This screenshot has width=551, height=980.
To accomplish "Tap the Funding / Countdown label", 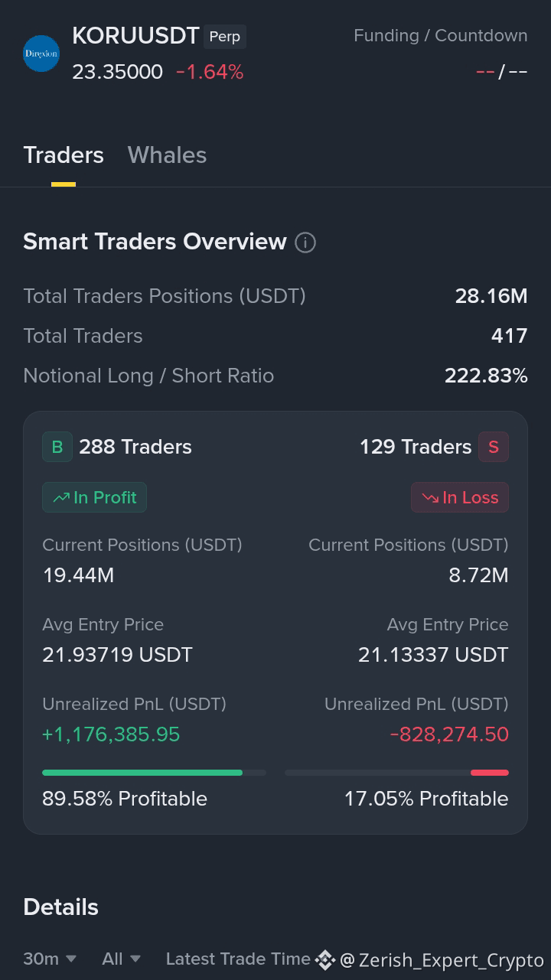I will 440,36.
